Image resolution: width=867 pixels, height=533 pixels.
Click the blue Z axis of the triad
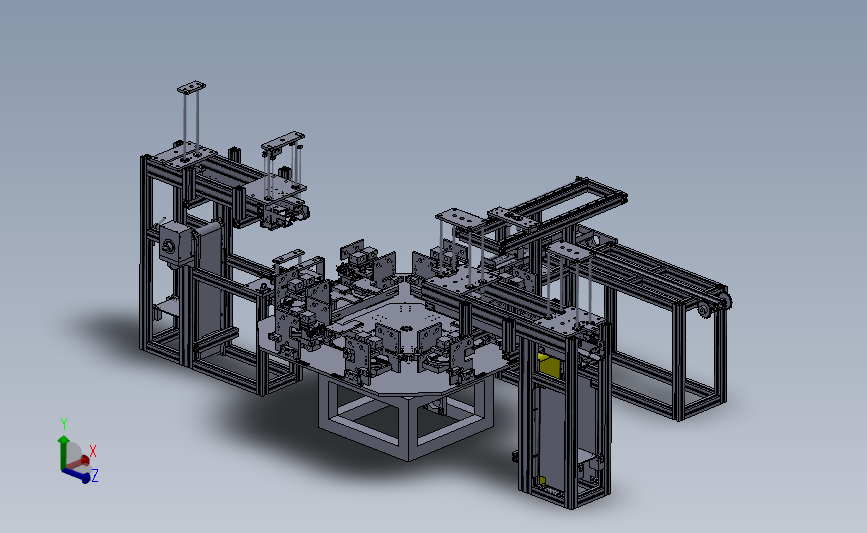click(77, 475)
